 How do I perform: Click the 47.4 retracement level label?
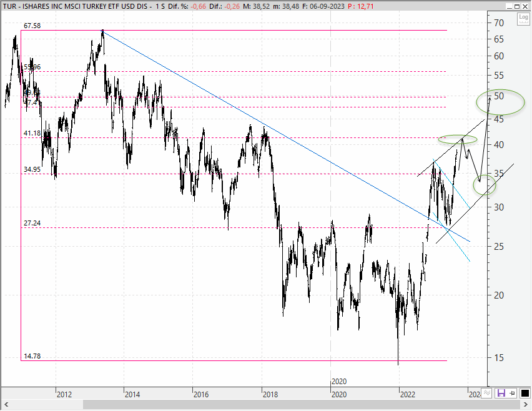pos(31,102)
